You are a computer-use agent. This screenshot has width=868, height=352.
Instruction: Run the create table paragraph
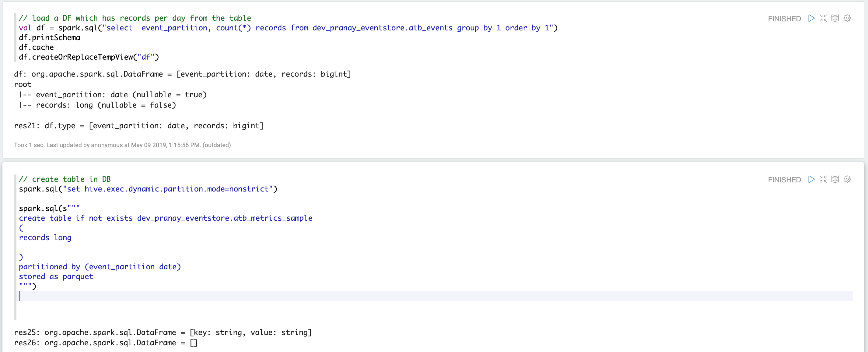[811, 179]
